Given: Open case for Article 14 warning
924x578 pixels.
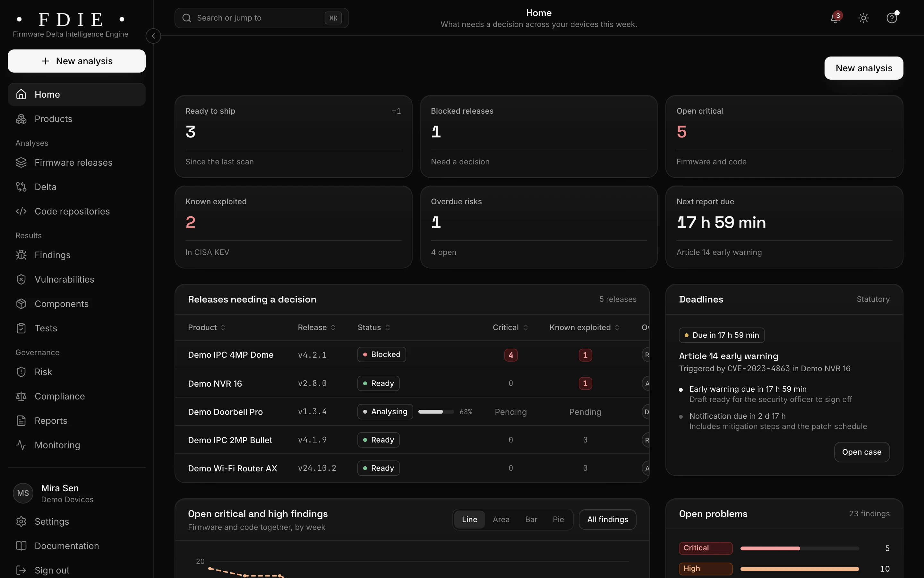Looking at the screenshot, I should (x=862, y=452).
